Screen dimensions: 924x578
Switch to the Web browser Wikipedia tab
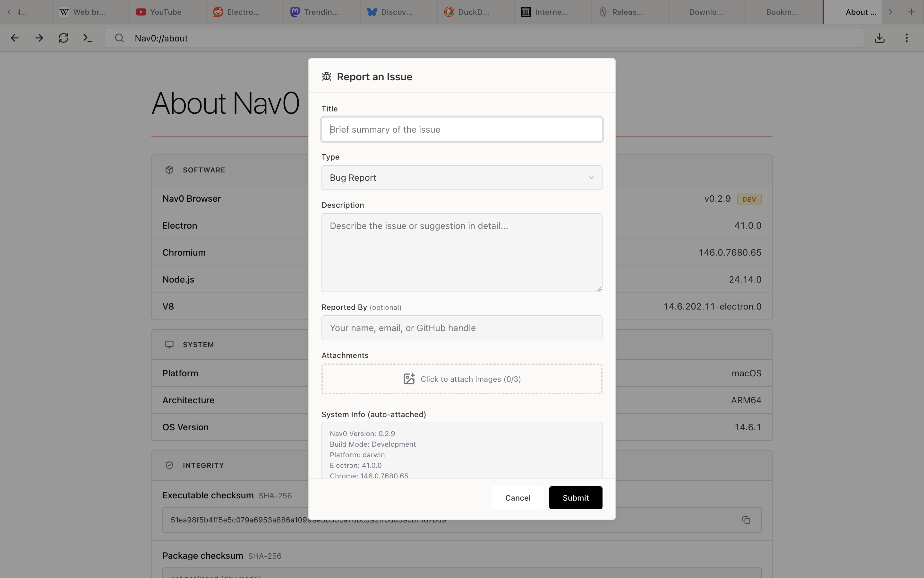90,12
